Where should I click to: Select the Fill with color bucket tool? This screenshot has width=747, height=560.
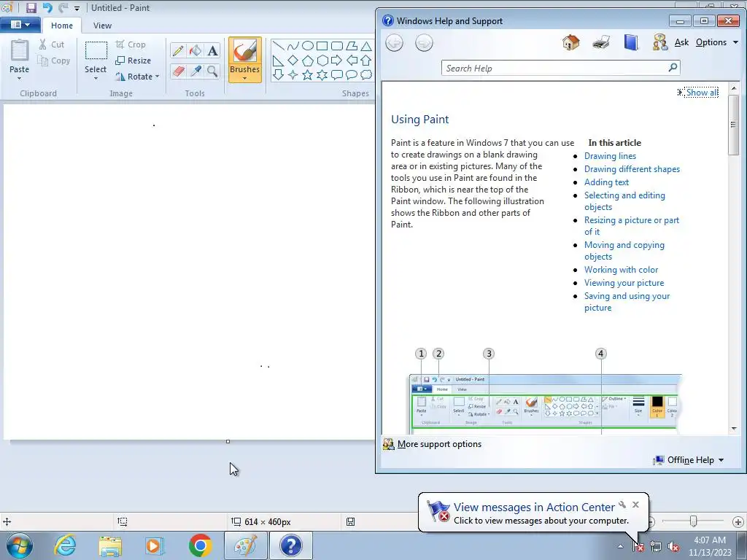(x=196, y=50)
